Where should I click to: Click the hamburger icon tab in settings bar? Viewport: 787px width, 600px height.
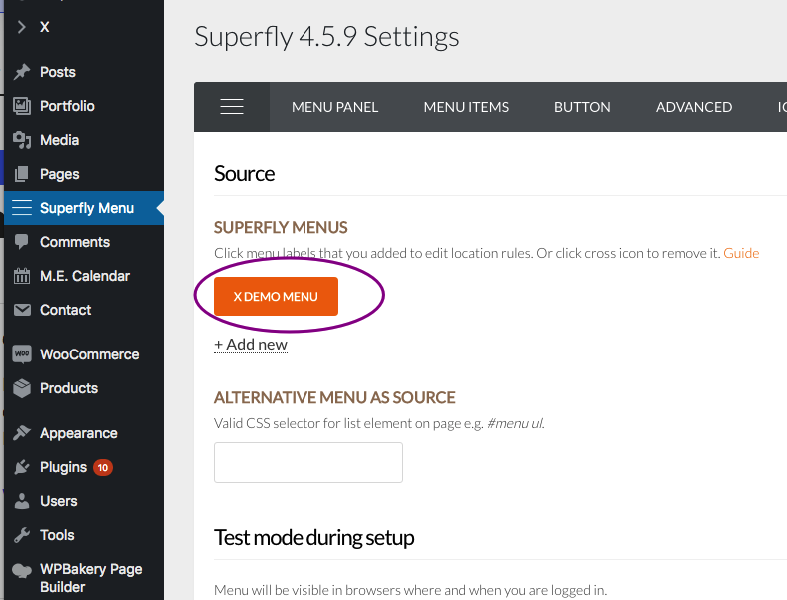232,107
